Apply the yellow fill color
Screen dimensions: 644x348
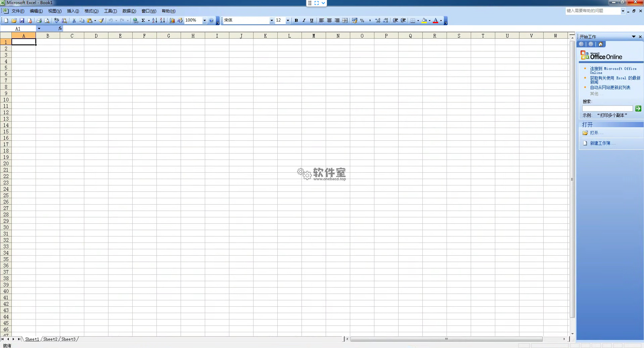(x=424, y=20)
